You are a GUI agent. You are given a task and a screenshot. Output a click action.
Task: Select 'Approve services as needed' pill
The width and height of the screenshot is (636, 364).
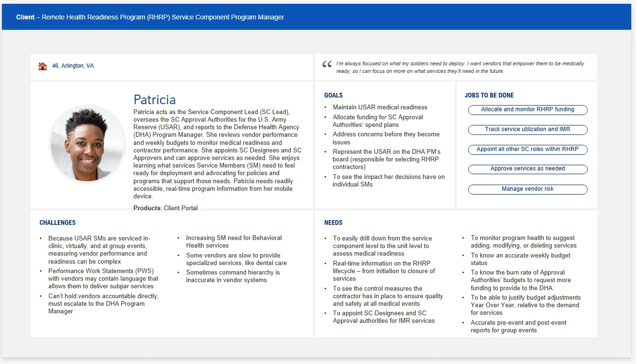tap(527, 169)
